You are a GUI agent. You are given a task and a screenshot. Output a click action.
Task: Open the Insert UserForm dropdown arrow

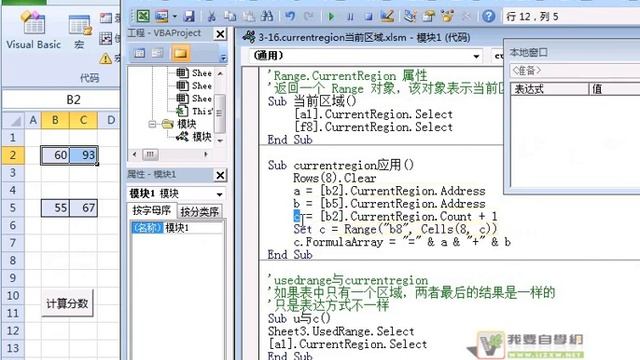click(174, 17)
